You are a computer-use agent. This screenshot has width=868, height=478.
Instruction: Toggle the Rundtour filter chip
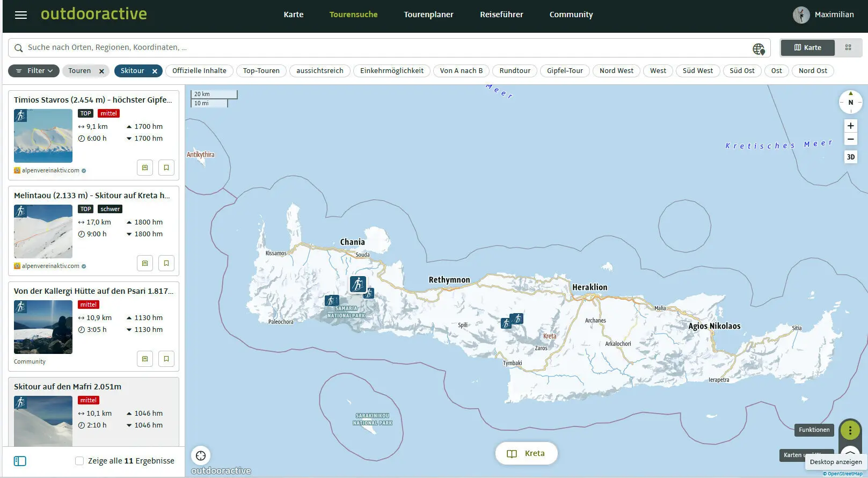514,71
